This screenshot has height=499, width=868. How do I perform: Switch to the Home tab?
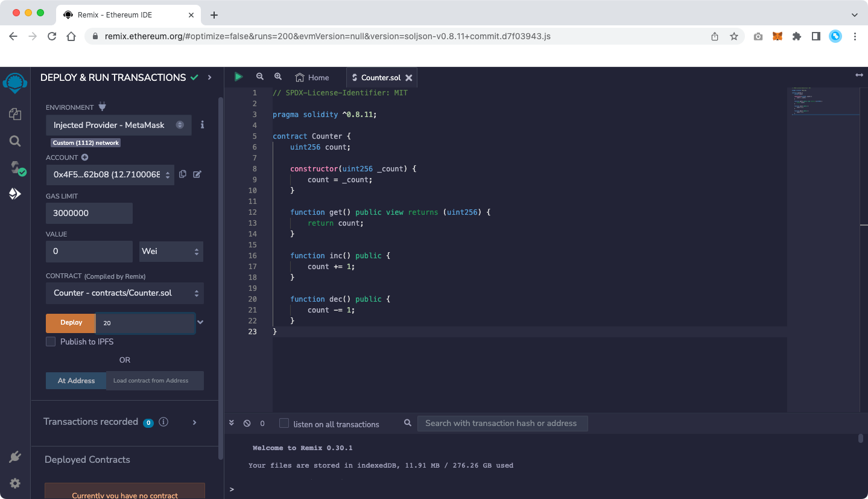[312, 77]
